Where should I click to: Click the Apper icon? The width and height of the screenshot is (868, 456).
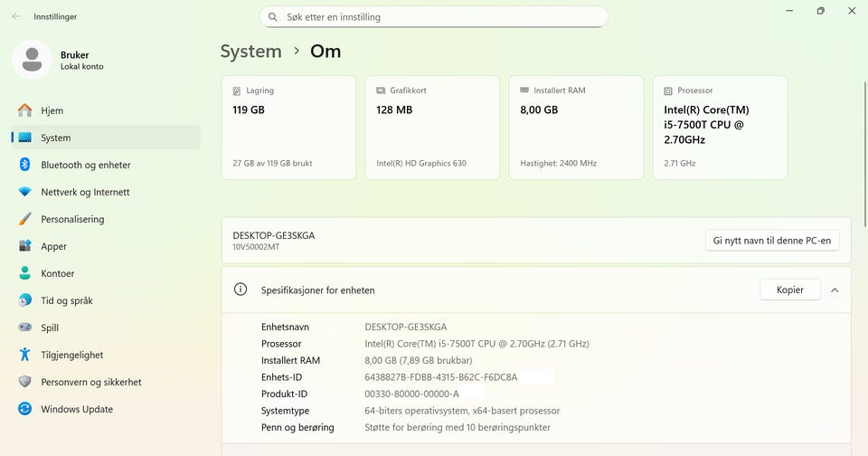(x=25, y=246)
